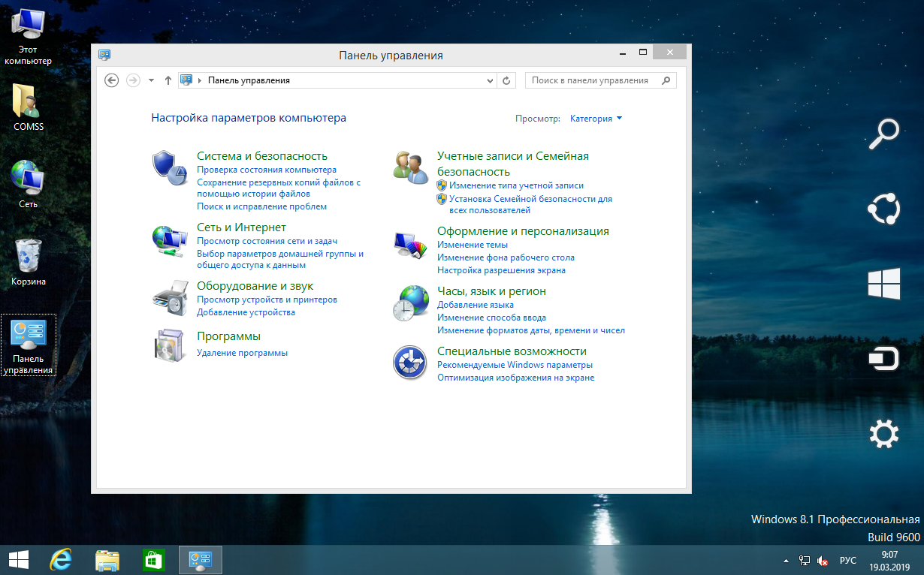Click Поиск и исправление проблем link
The image size is (924, 575).
(x=261, y=206)
